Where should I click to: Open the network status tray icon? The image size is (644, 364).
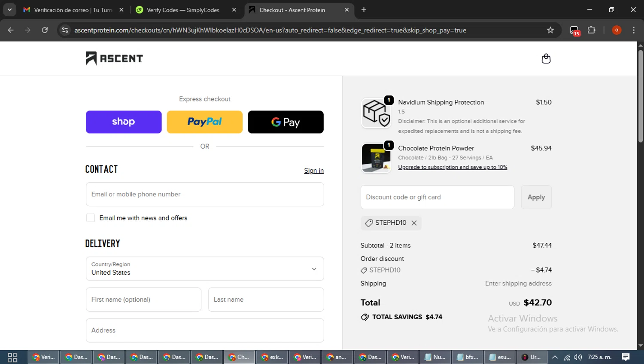tap(567, 357)
